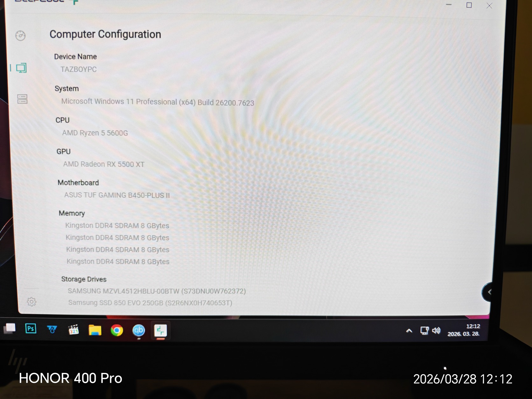Click the Device Name label

(75, 57)
